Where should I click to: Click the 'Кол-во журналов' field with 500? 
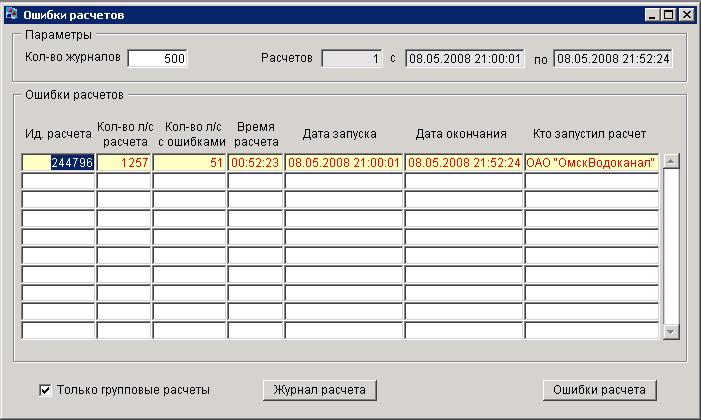(158, 59)
